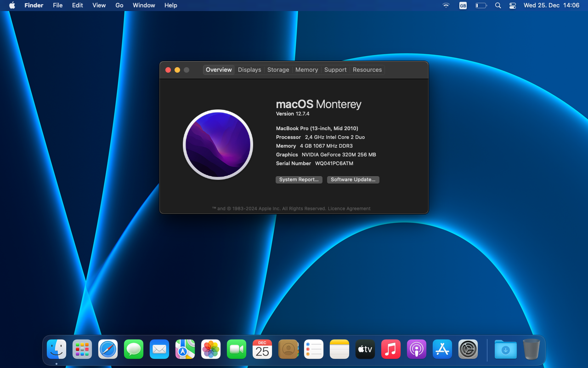Open the Window menu
Image resolution: width=588 pixels, height=368 pixels.
(144, 6)
